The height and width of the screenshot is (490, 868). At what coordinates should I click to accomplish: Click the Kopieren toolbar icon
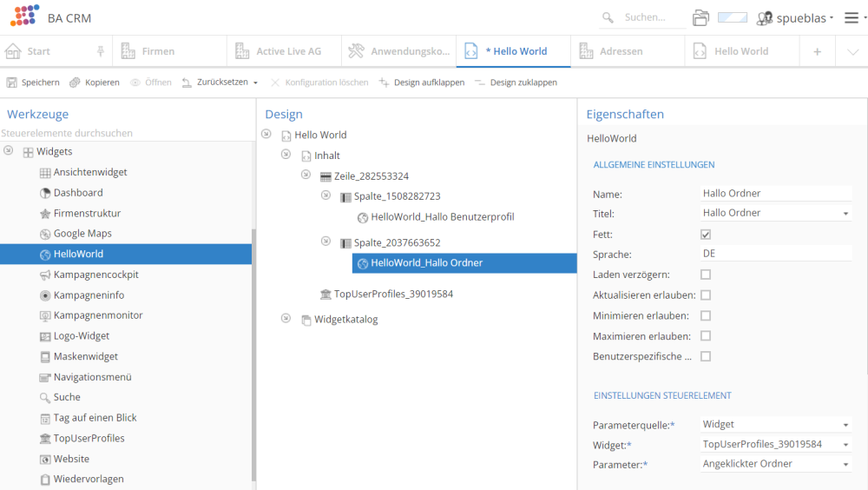tap(76, 83)
